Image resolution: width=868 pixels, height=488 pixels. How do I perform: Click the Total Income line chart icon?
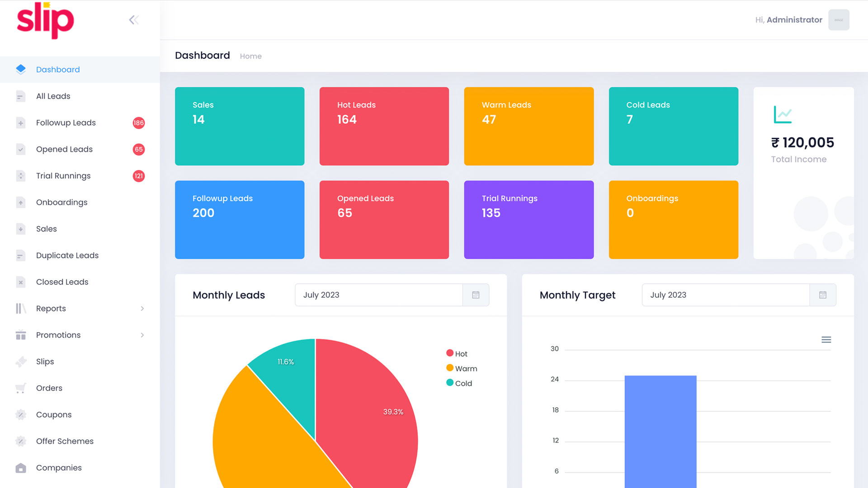pos(783,115)
